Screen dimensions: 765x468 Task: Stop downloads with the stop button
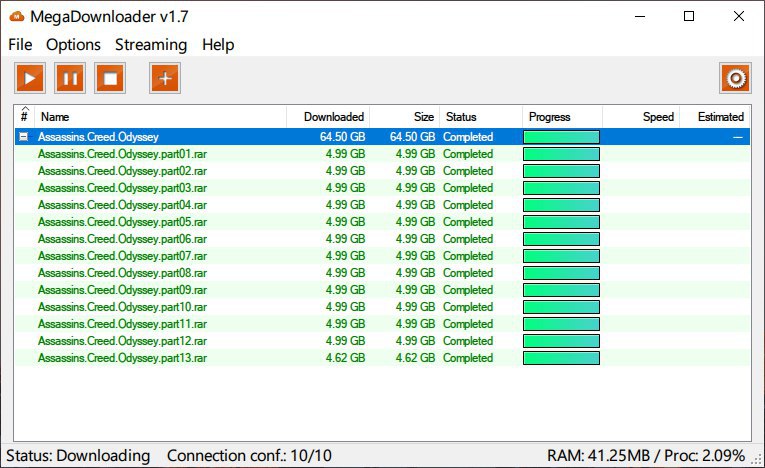[x=110, y=78]
